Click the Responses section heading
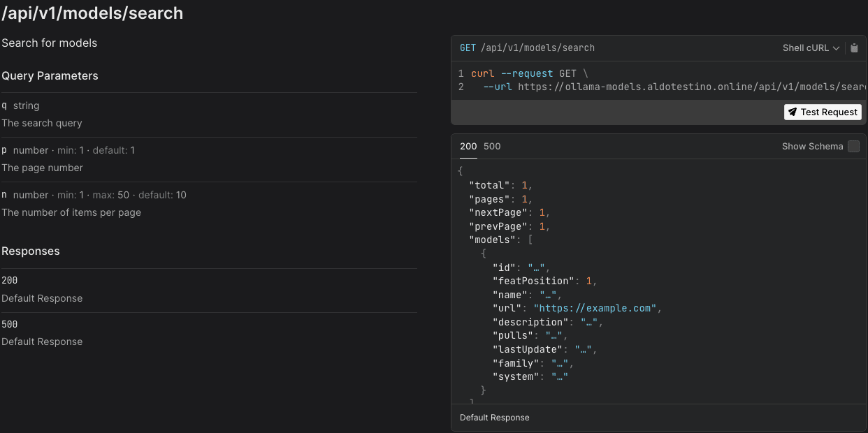The height and width of the screenshot is (433, 868). 31,251
